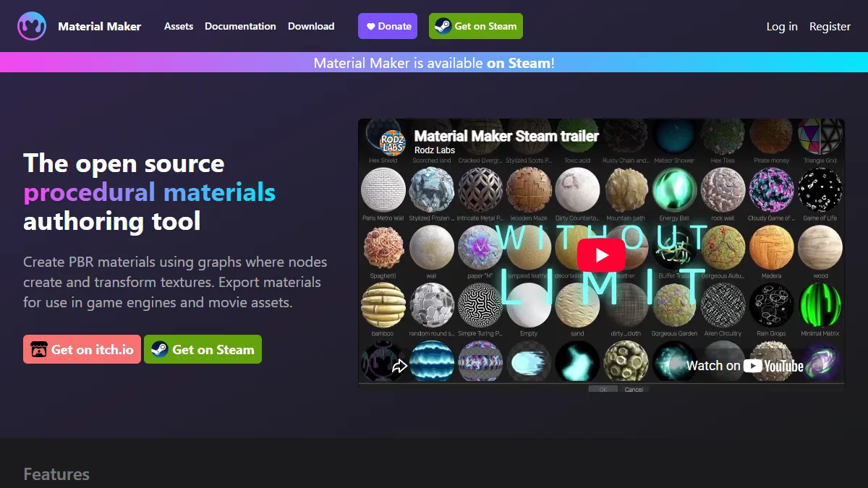
Task: Open the Material Maker home link text
Action: pyautogui.click(x=100, y=26)
